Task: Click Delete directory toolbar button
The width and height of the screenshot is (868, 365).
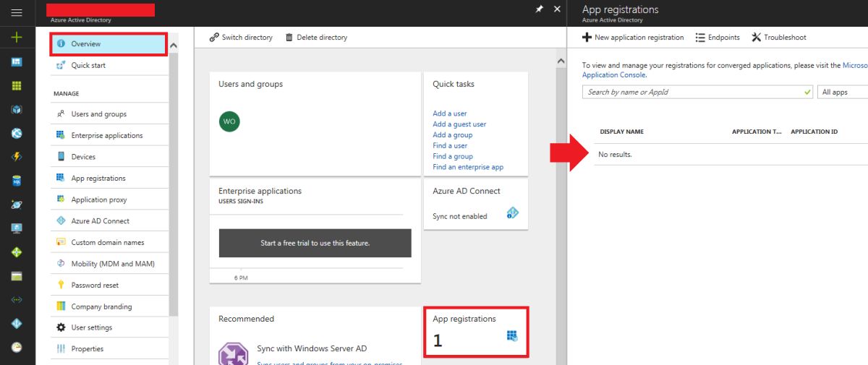Action: [316, 38]
